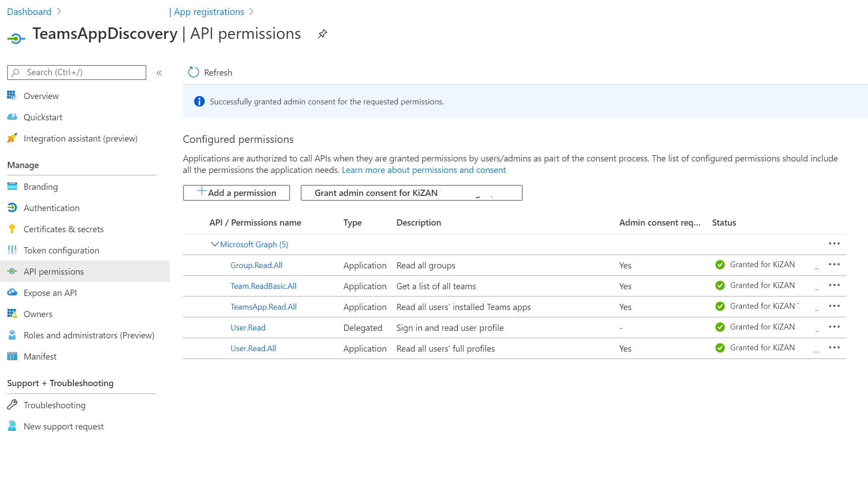868x479 pixels.
Task: Click the Admin consent req... column header
Action: pos(660,222)
